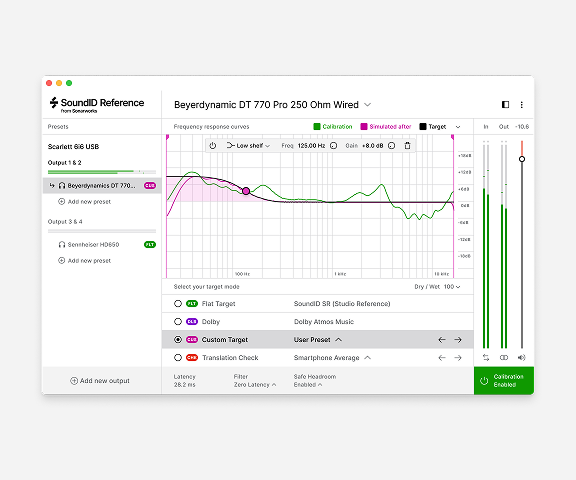Click the left pink frequency limit marker
Screen dimensions: 576x480
coord(167,137)
